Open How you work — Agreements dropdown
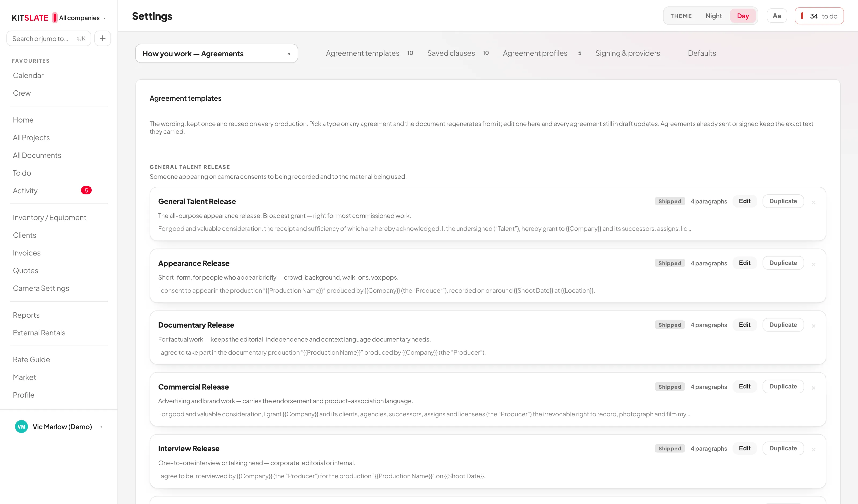This screenshot has height=504, width=858. coord(217,53)
